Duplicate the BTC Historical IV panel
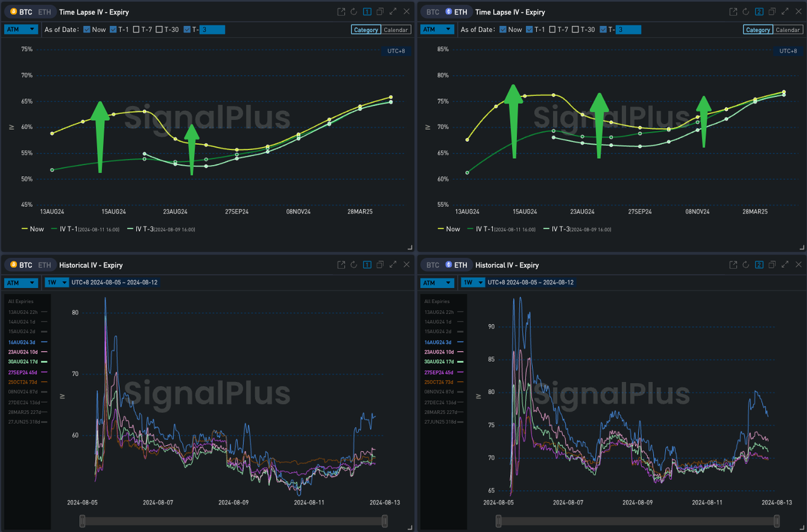 coord(380,265)
